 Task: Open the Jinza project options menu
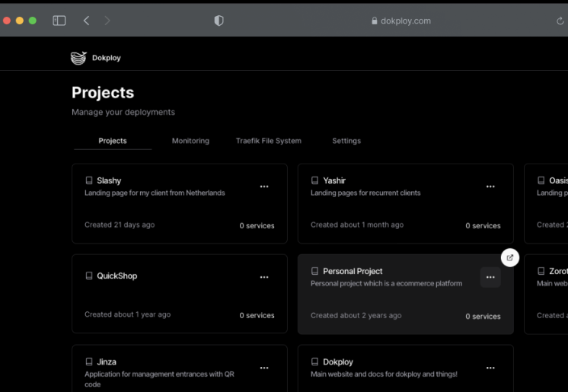(x=264, y=368)
